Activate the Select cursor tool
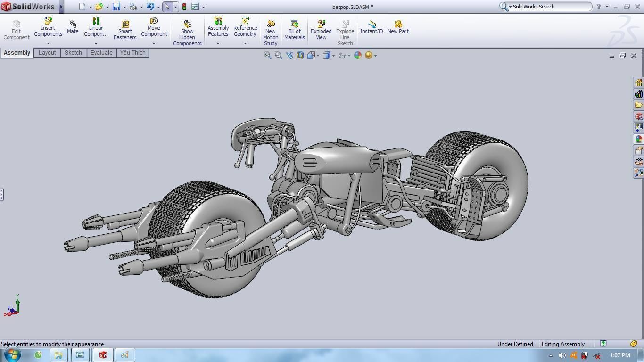644x362 pixels. point(167,7)
